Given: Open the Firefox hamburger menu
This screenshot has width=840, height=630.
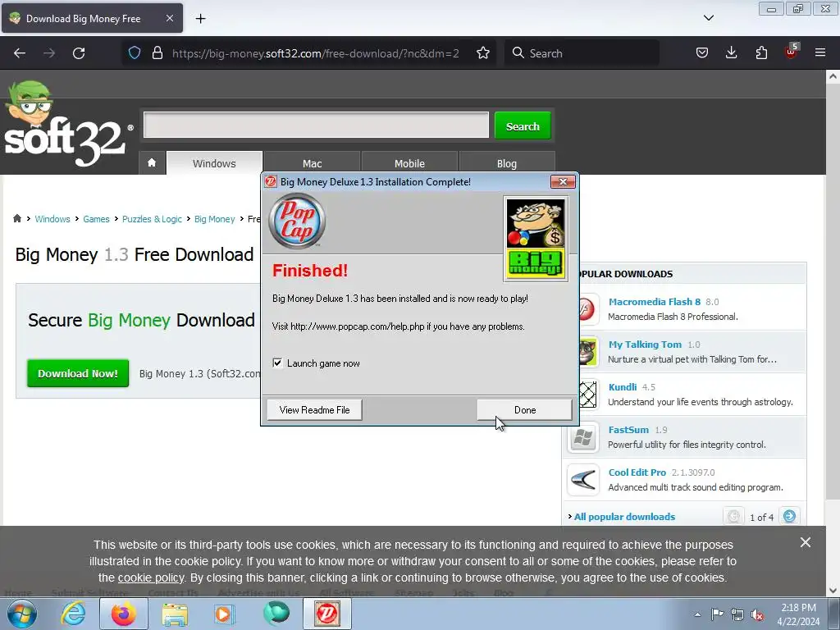Looking at the screenshot, I should point(820,53).
